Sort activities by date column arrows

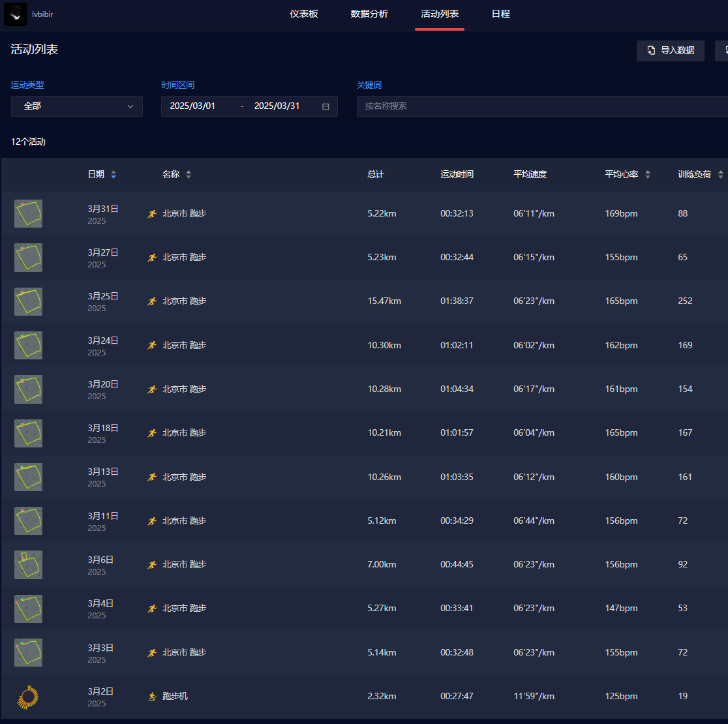pos(114,175)
